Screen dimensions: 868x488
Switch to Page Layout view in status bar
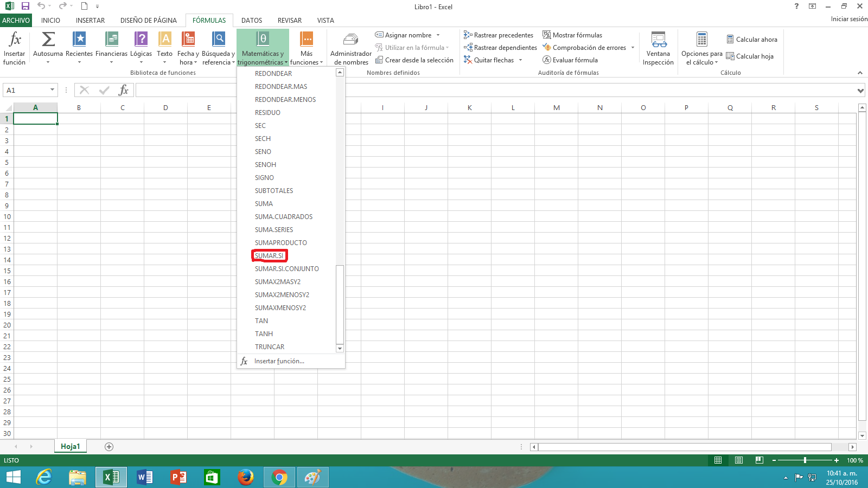click(739, 460)
